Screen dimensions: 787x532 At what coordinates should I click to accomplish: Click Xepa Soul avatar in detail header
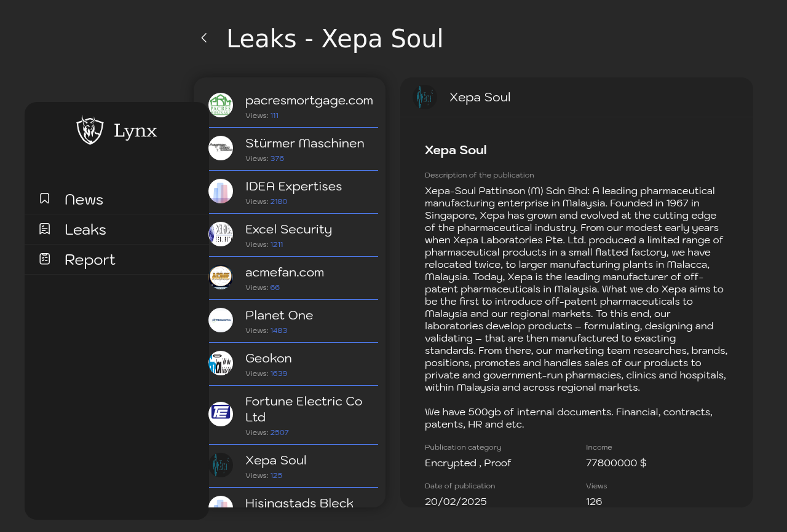[425, 97]
